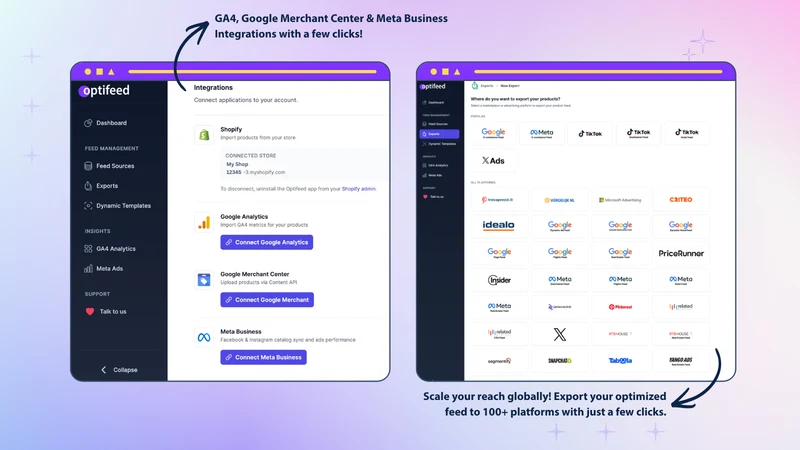Open Dashboard in right window sidebar
Image resolution: width=800 pixels, height=450 pixels.
[434, 103]
